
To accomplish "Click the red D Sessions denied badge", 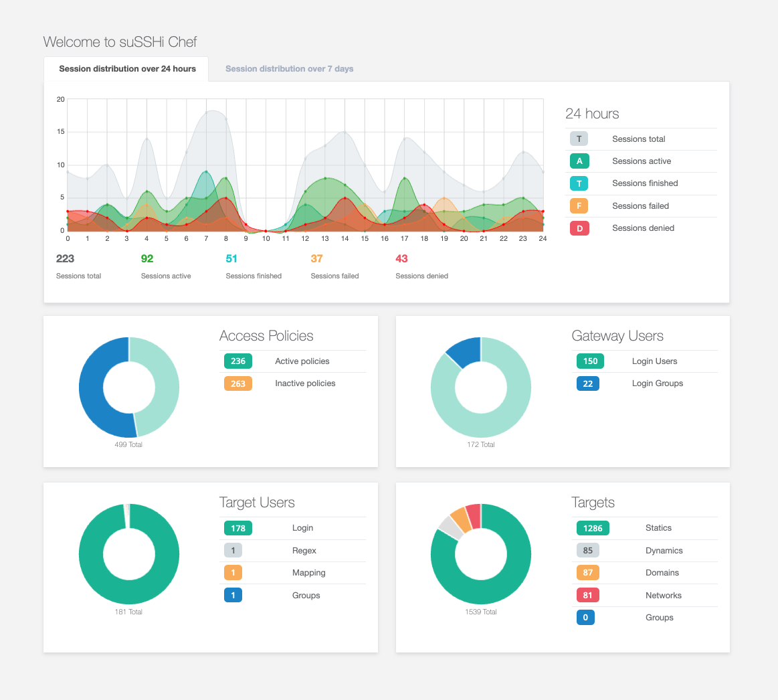I will pyautogui.click(x=579, y=228).
